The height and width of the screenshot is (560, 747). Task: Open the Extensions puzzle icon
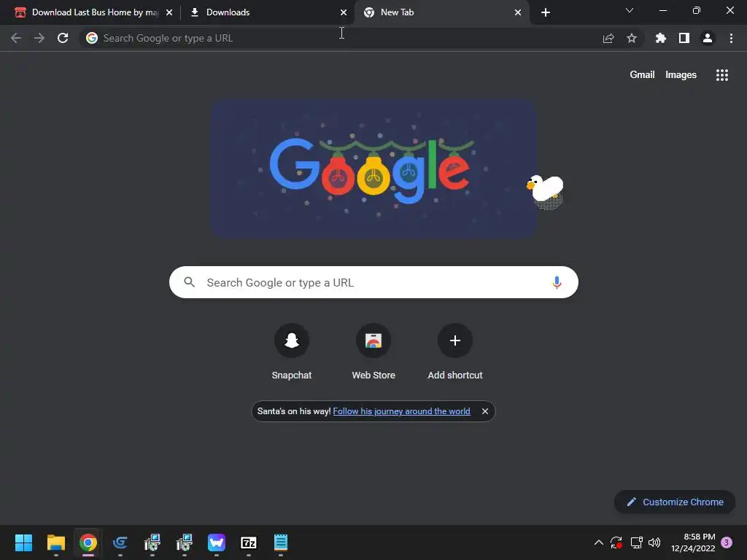point(661,38)
